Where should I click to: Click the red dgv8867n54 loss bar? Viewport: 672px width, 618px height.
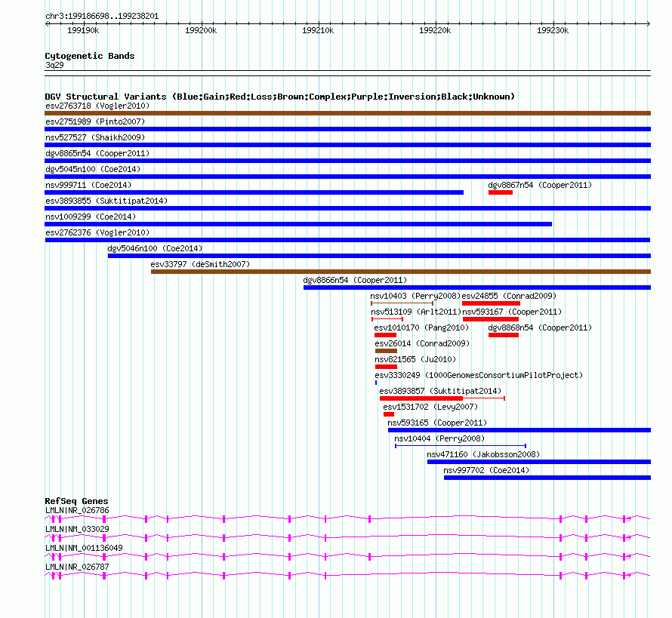point(501,192)
